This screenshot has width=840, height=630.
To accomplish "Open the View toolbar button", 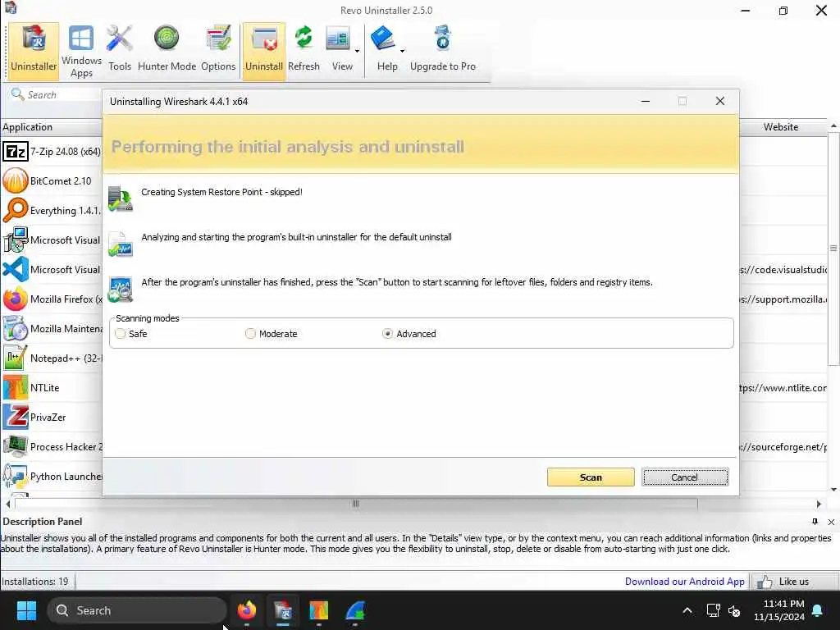I will pos(339,50).
